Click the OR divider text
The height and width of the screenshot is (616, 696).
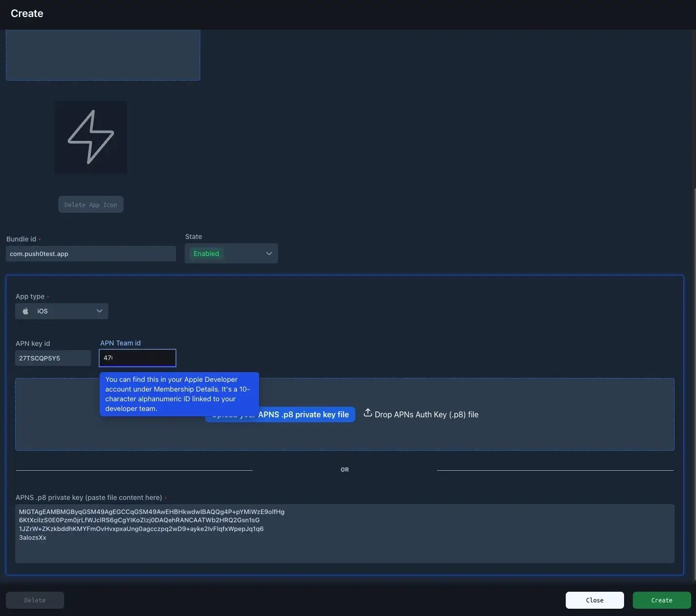345,470
